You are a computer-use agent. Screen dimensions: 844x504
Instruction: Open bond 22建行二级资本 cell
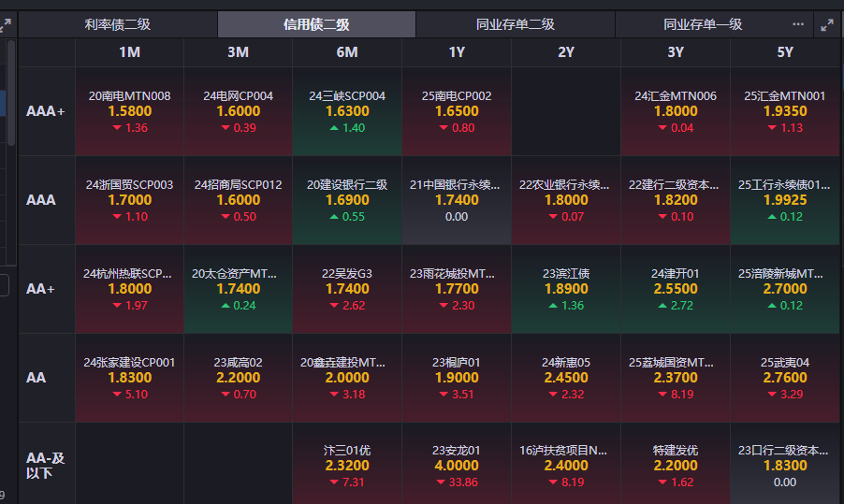point(676,200)
